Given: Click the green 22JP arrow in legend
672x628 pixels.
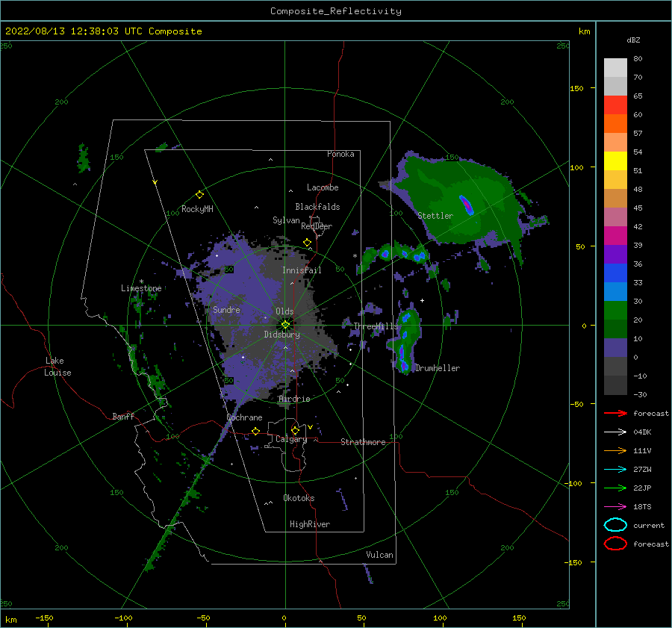Looking at the screenshot, I should click(x=615, y=488).
